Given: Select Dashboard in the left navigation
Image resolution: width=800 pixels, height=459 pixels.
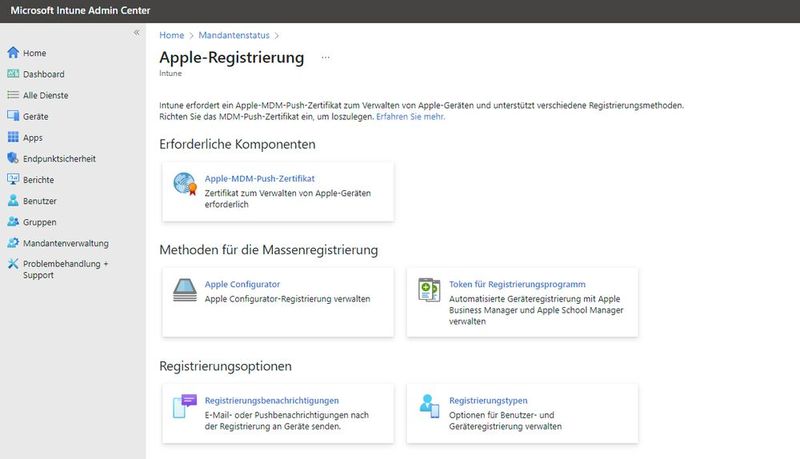Looking at the screenshot, I should pyautogui.click(x=43, y=74).
